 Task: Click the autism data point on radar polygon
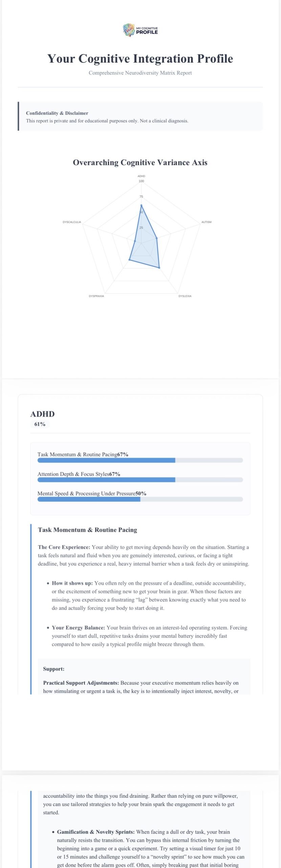156,238
